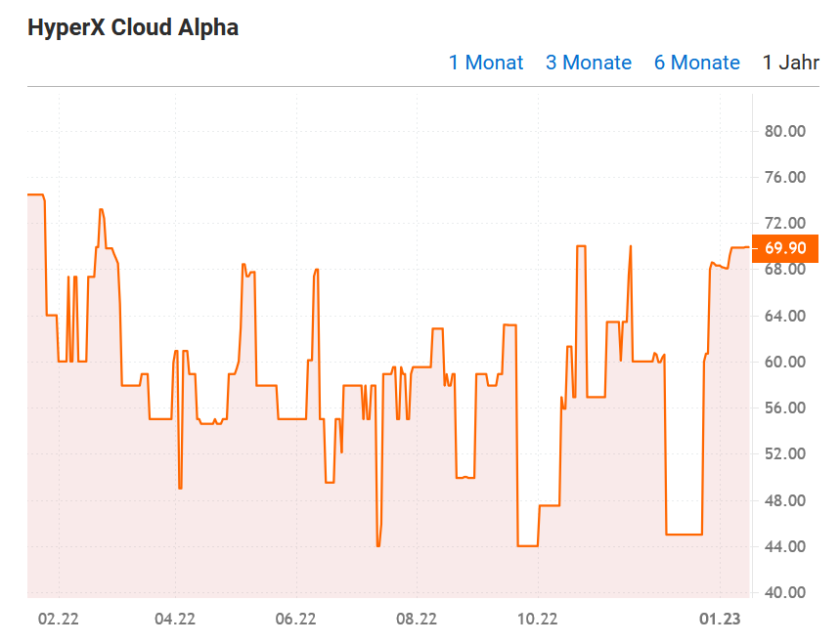Choose the 1 Jahr time range

tap(790, 63)
